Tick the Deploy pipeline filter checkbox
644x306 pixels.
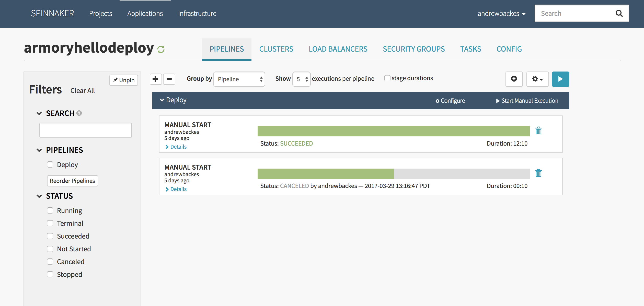50,164
